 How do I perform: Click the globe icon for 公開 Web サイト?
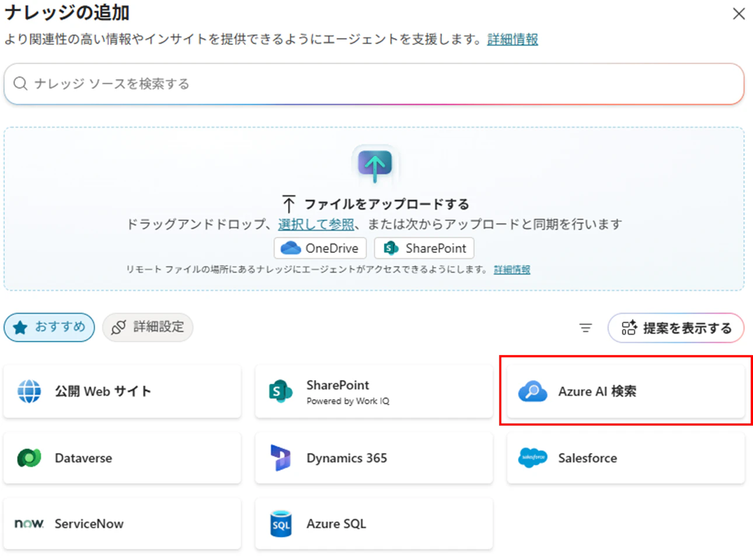29,391
